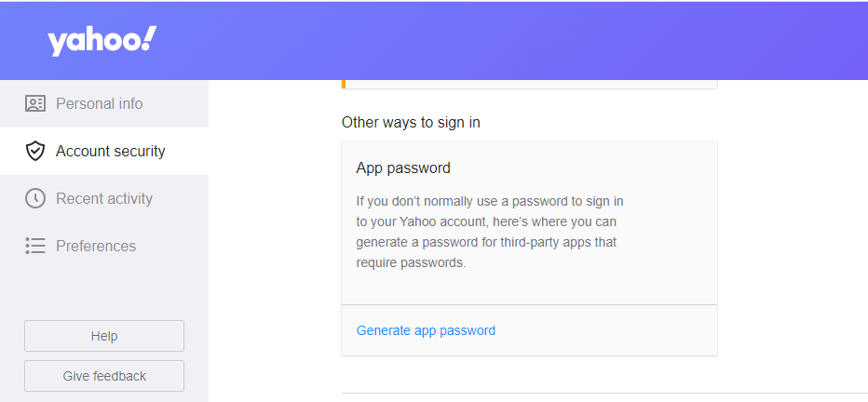Click the Recent activity clock icon

(35, 198)
